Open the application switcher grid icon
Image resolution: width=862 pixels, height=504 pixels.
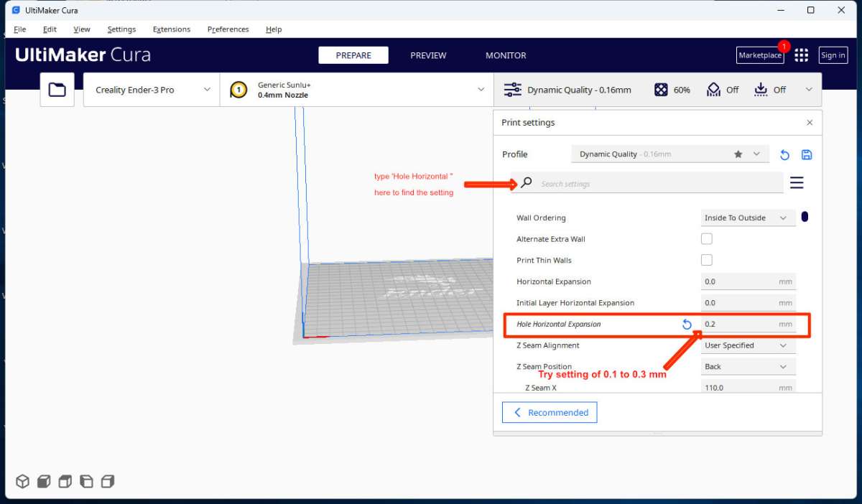click(802, 55)
